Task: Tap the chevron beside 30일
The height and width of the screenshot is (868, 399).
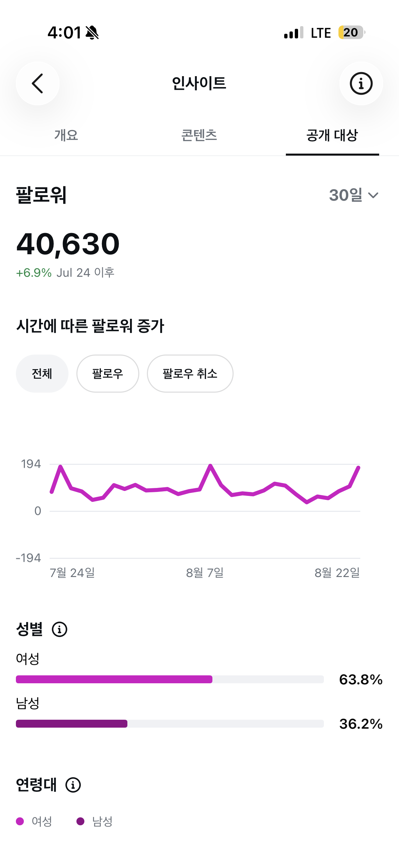Action: click(374, 195)
